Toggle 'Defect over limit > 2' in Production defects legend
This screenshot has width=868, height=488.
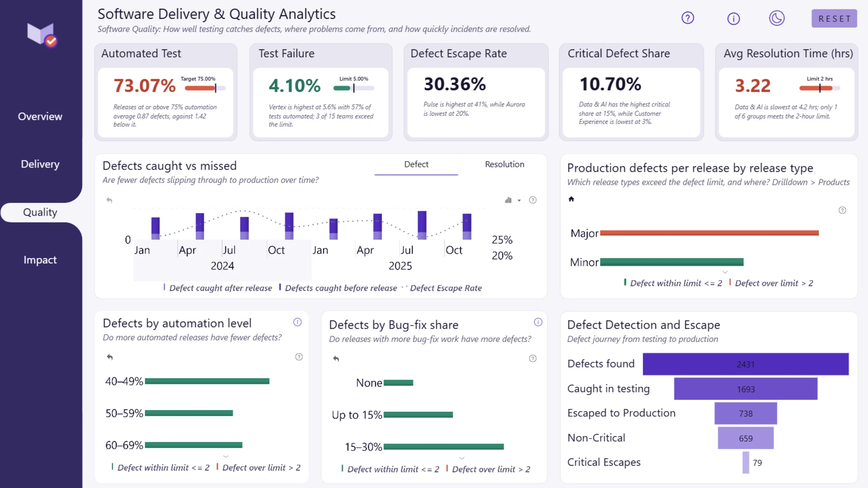coord(771,283)
